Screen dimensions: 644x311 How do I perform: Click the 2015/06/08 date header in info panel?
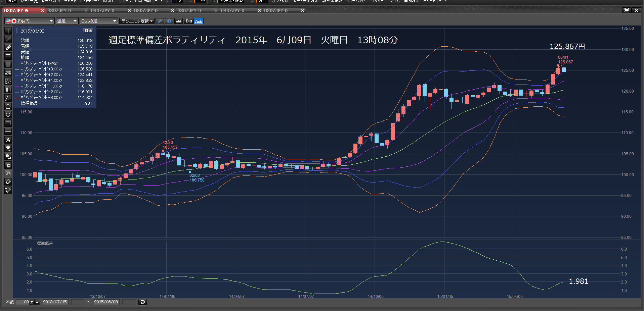coord(32,31)
